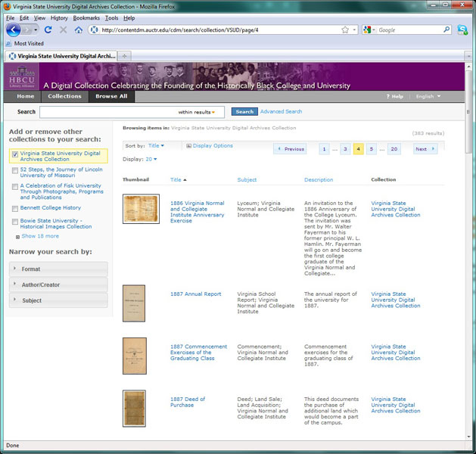Open the Tools menu
Viewport: 476px width, 454px height.
pos(111,18)
